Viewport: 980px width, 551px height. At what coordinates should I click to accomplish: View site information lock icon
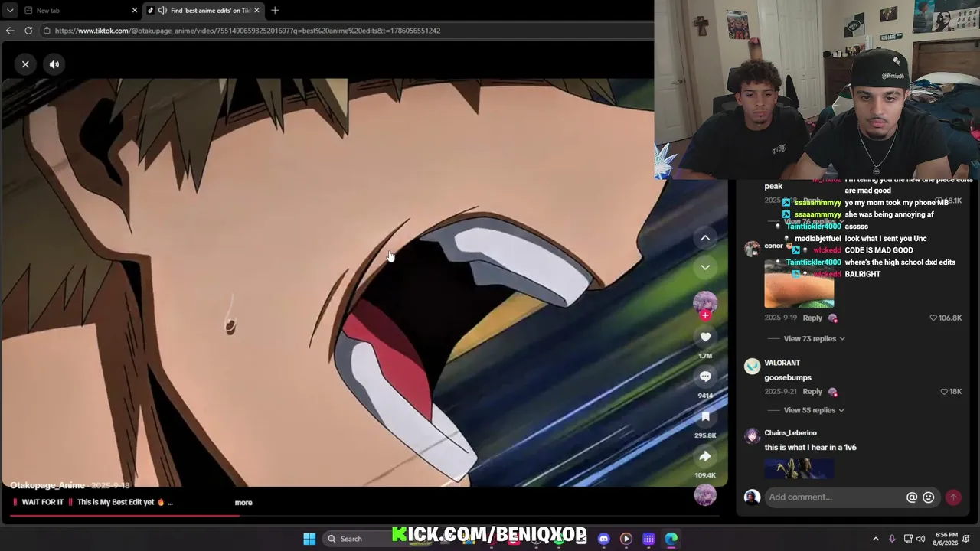coord(47,31)
